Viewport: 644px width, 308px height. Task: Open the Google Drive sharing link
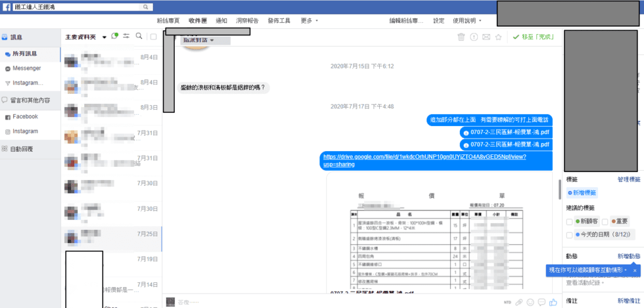point(424,160)
